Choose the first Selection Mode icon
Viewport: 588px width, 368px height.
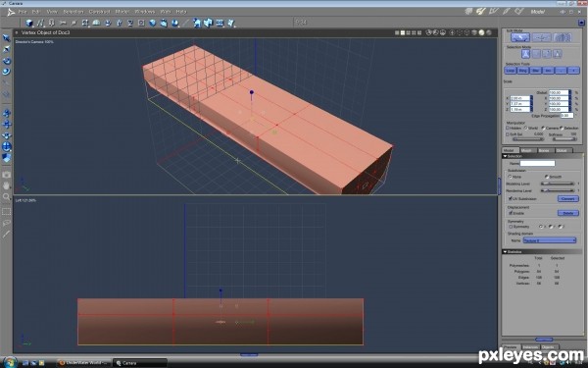tap(525, 54)
